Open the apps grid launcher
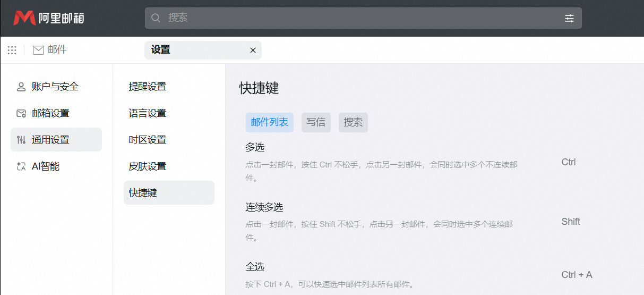Screen dimensions: 644x295 point(12,50)
